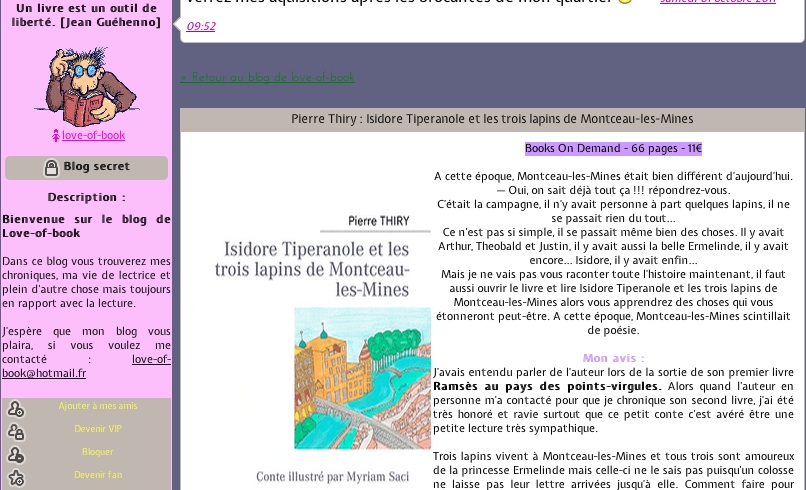Viewport: 806px width, 490px height.
Task: Open the Blog secret button
Action: tap(86, 168)
